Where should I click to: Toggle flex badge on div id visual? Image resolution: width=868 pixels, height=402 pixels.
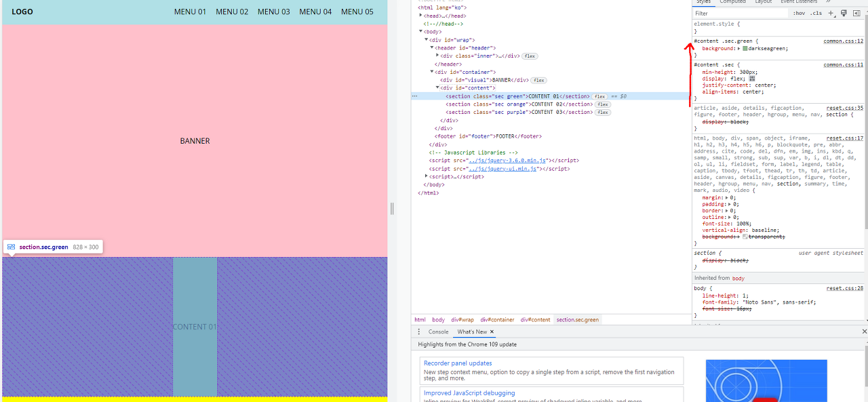[539, 80]
